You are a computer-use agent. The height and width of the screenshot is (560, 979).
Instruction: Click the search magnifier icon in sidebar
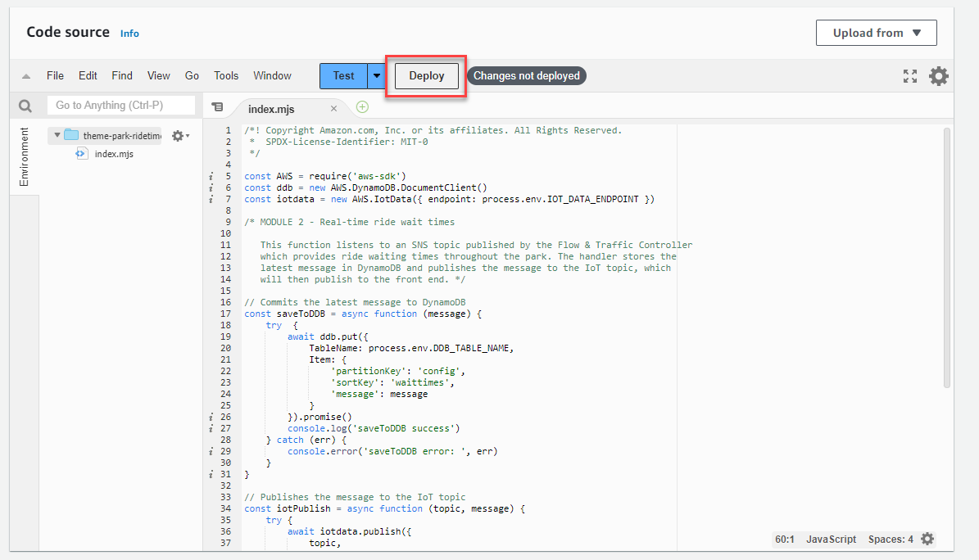coord(25,106)
